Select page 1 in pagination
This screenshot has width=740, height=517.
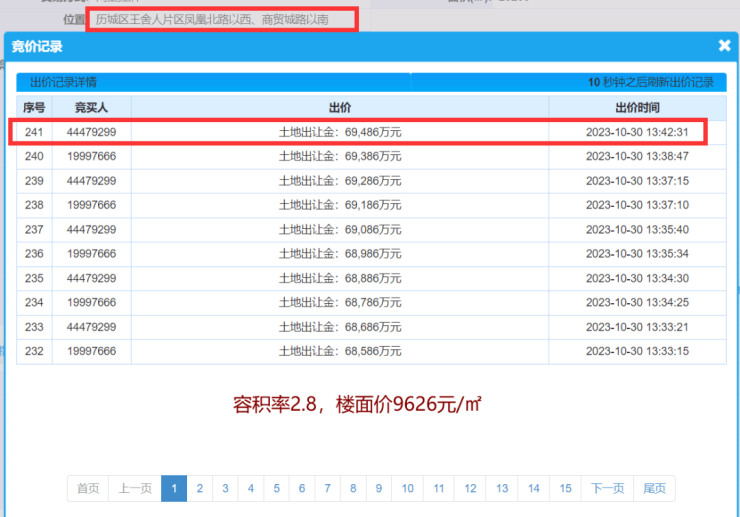coord(174,488)
